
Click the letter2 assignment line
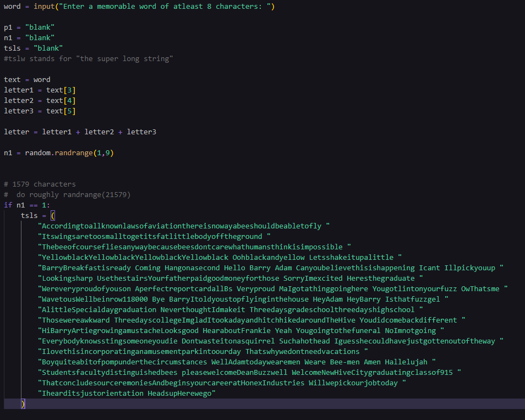tap(39, 100)
